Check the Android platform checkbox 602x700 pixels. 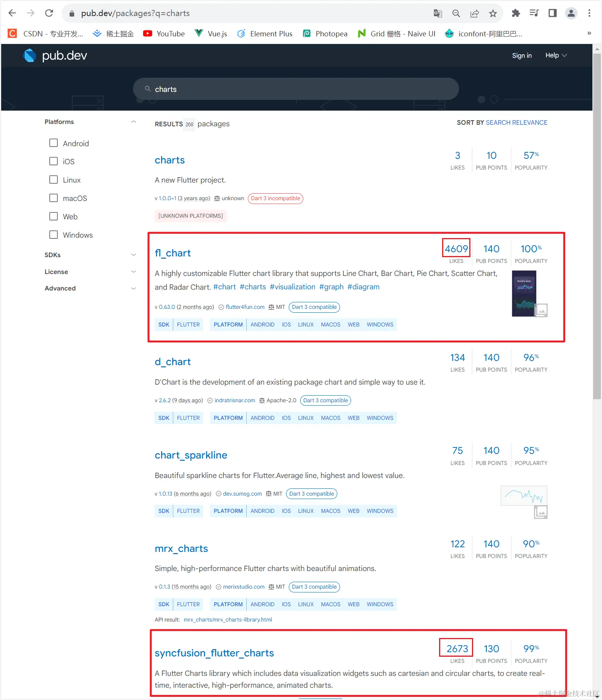54,143
